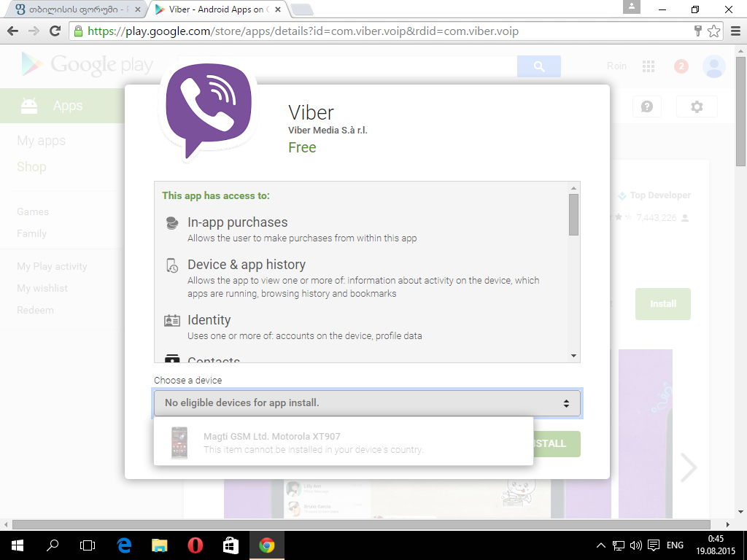This screenshot has width=747, height=560.
Task: Open notifications badge showing 2
Action: (x=681, y=66)
